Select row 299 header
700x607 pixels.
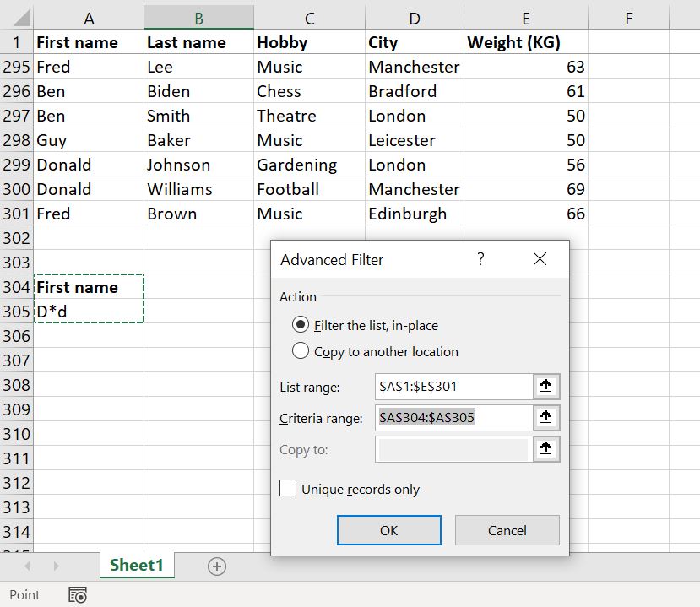(x=17, y=165)
